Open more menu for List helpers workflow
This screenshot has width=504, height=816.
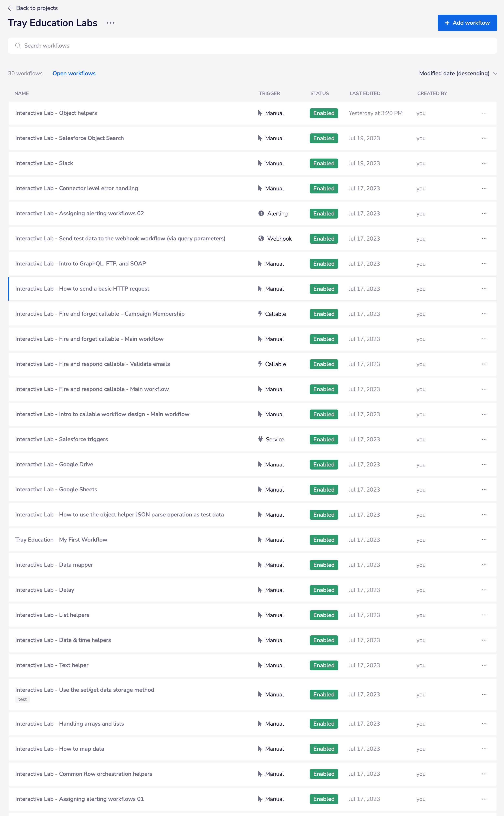(484, 615)
